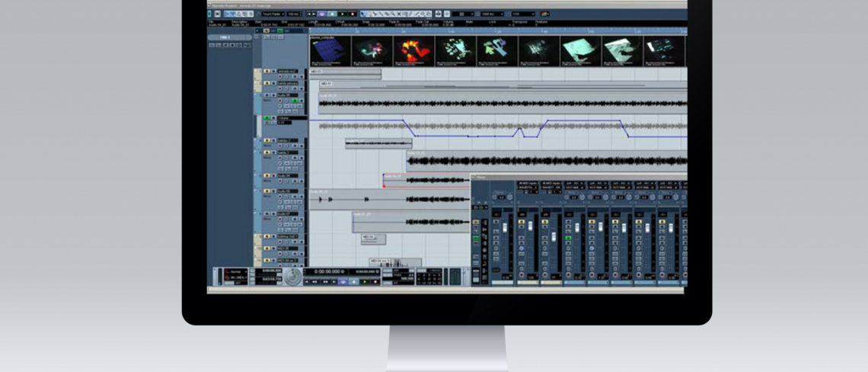Open the snap grid type dropdown

point(463,14)
